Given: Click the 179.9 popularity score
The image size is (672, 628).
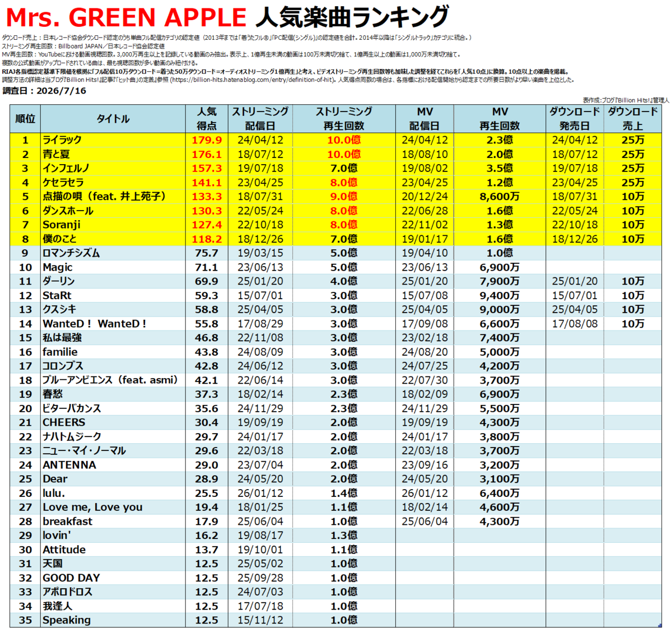Looking at the screenshot, I should coord(207,140).
